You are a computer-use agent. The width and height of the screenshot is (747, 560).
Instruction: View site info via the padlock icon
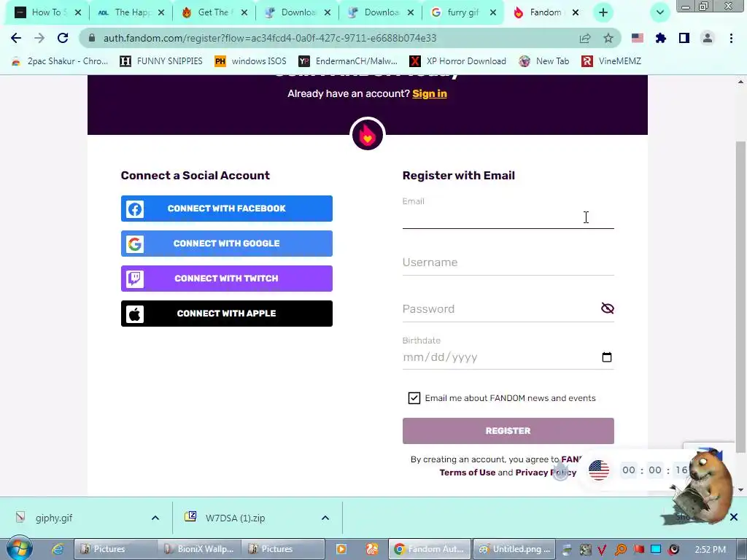click(x=92, y=38)
